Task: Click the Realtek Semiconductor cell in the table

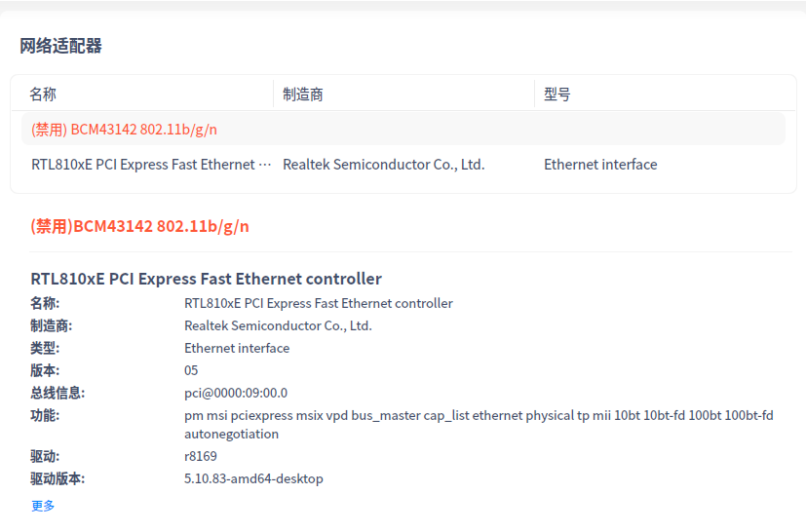Action: tap(383, 165)
